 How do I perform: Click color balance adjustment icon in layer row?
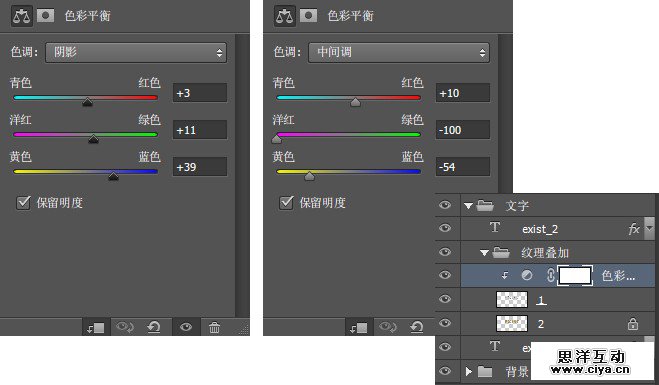(x=527, y=275)
